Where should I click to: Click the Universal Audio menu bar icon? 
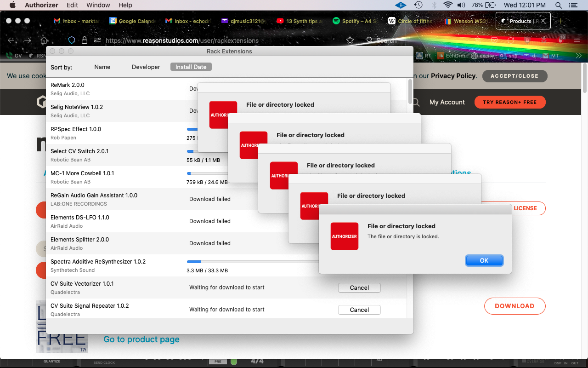pos(400,5)
